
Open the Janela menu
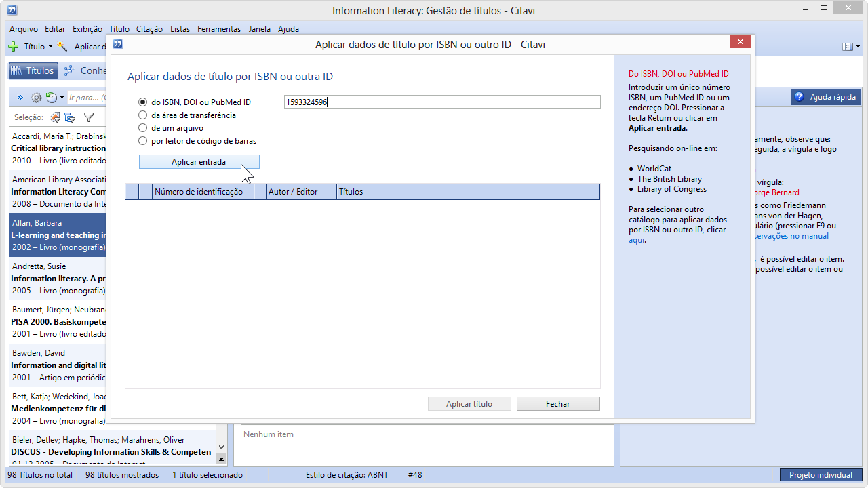260,29
